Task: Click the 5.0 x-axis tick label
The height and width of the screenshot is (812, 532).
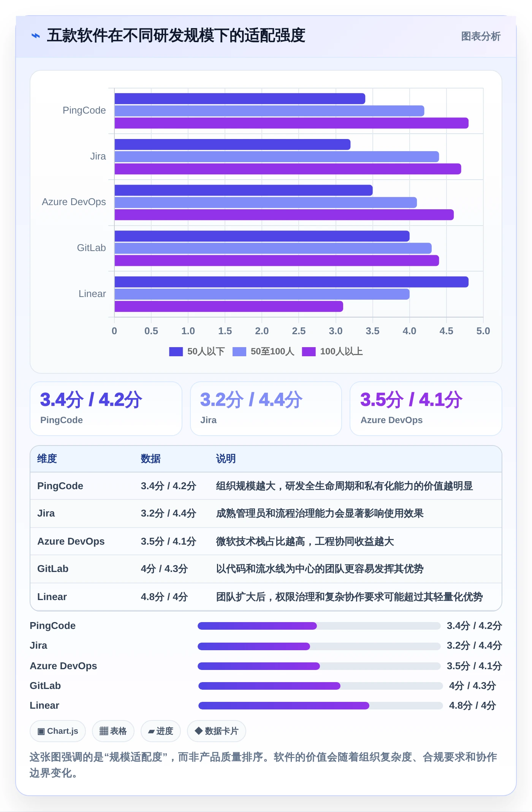Action: [x=483, y=331]
